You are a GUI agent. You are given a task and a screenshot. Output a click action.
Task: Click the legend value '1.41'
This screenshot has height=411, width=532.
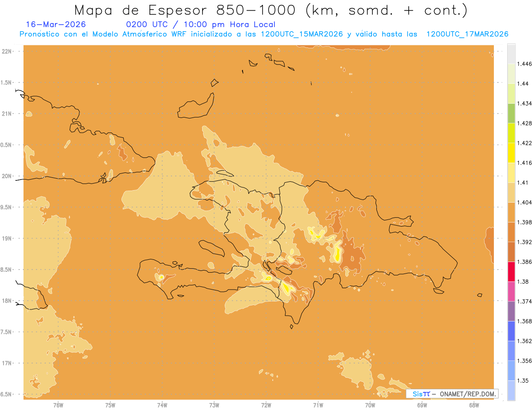523,183
